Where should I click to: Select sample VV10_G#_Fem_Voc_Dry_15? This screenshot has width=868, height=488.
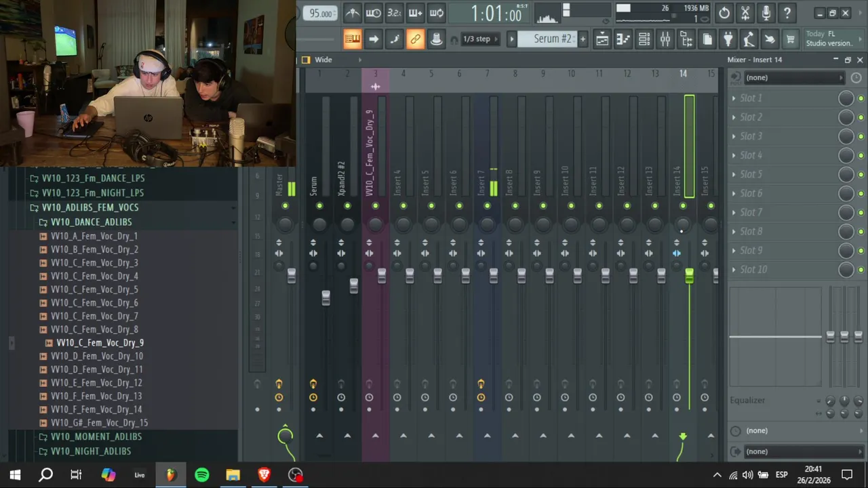point(99,422)
